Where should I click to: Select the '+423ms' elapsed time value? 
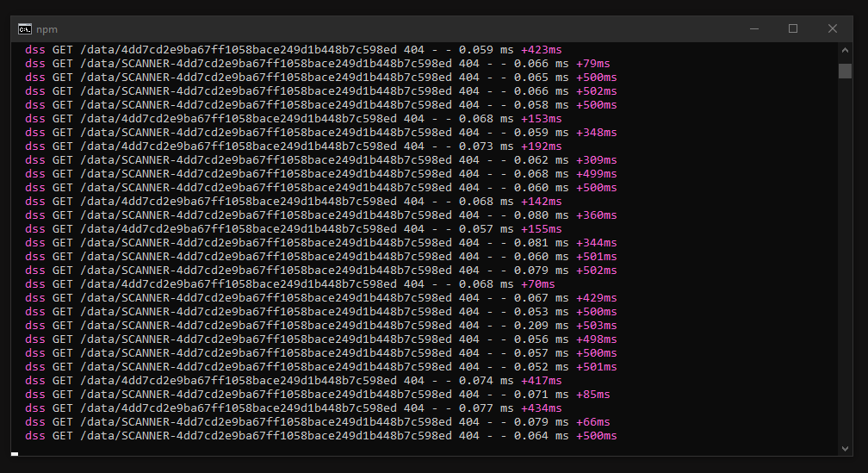point(542,50)
